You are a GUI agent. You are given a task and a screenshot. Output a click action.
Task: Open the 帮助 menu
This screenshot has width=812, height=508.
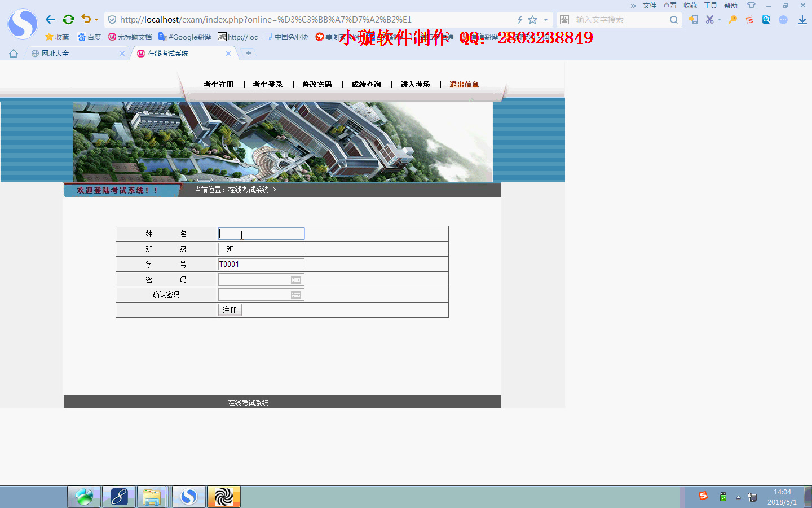(730, 6)
